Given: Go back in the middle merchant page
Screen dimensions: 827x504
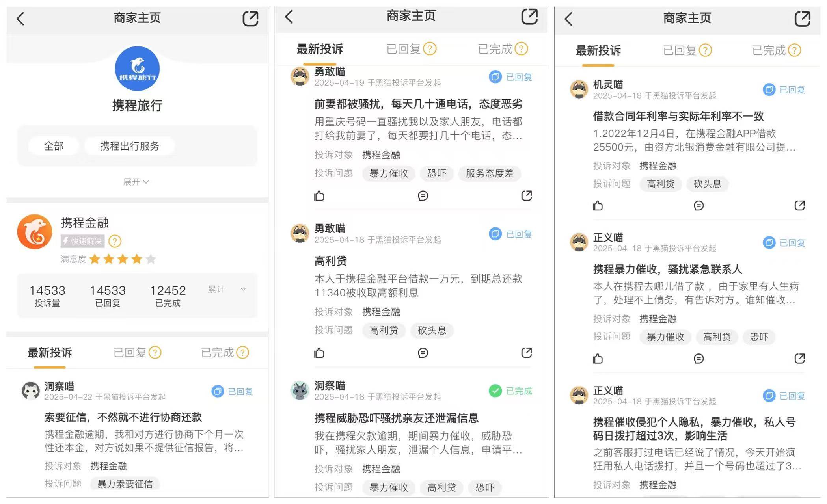Looking at the screenshot, I should (289, 17).
